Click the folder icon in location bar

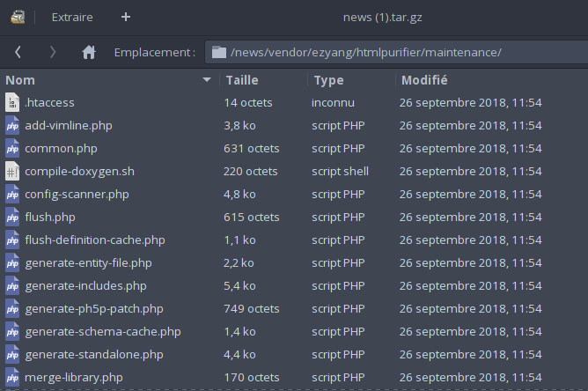click(219, 52)
